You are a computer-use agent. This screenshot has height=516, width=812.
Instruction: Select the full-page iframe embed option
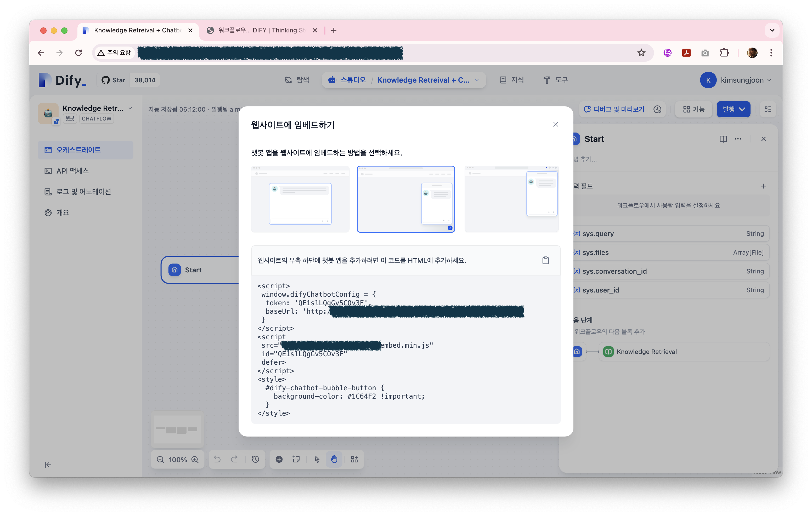pyautogui.click(x=300, y=199)
